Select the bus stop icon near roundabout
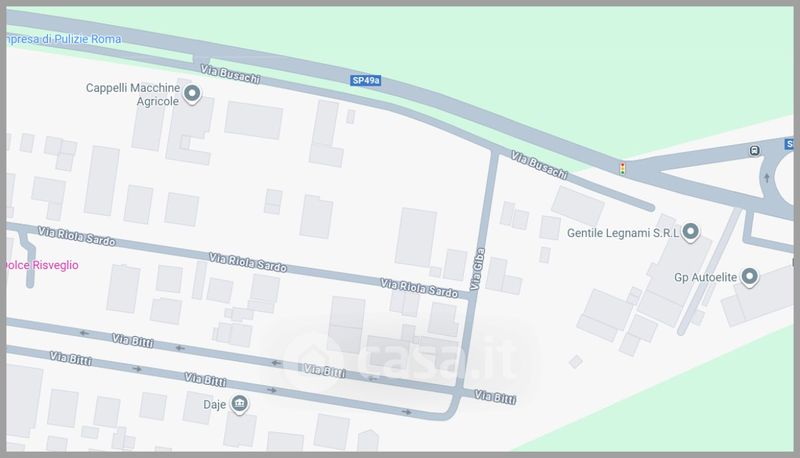This screenshot has width=800, height=458. [754, 150]
